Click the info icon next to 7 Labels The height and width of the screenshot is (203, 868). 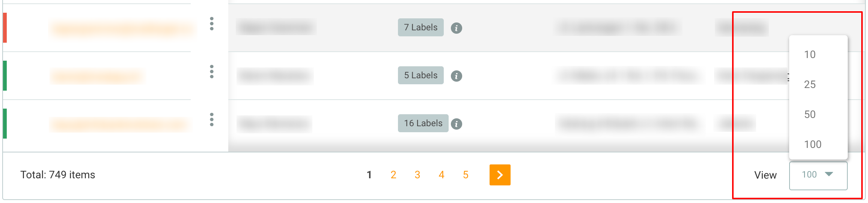point(456,28)
